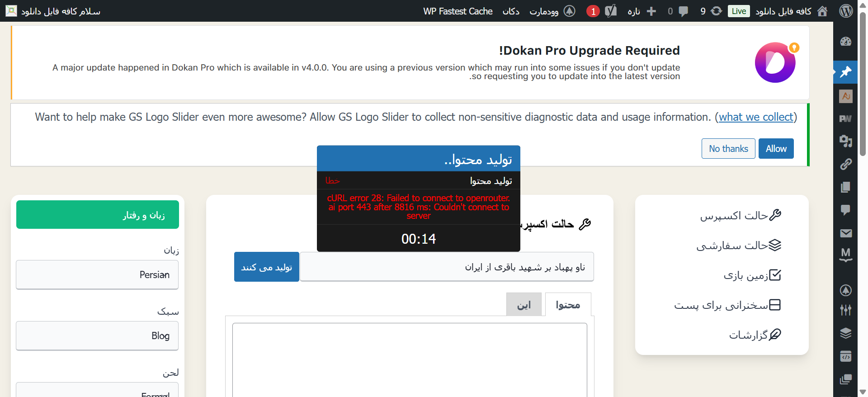The width and height of the screenshot is (868, 397).
Task: Click the Dashboard gauge icon in sidebar
Action: pyautogui.click(x=845, y=42)
